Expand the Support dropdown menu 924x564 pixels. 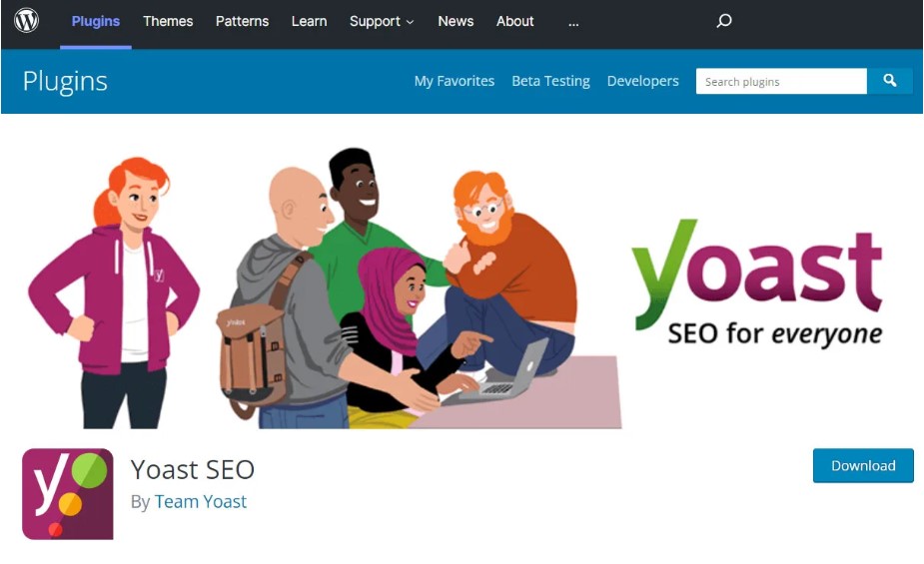point(382,21)
